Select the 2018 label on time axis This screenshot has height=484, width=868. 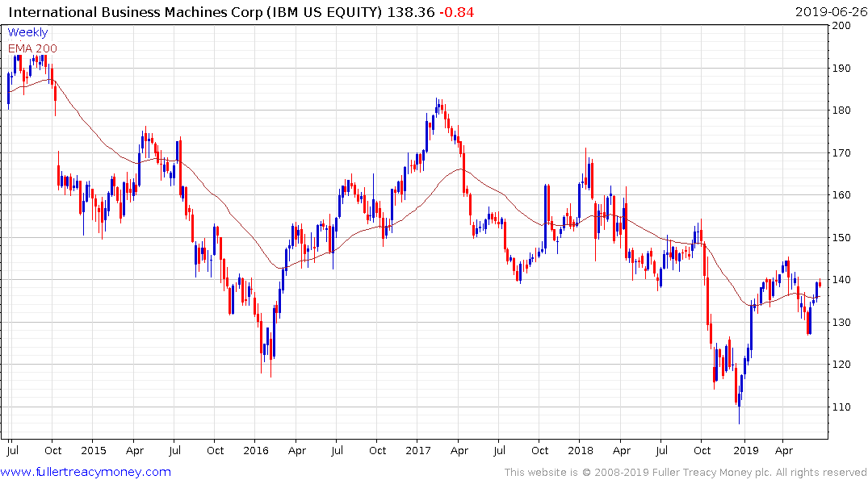point(581,451)
